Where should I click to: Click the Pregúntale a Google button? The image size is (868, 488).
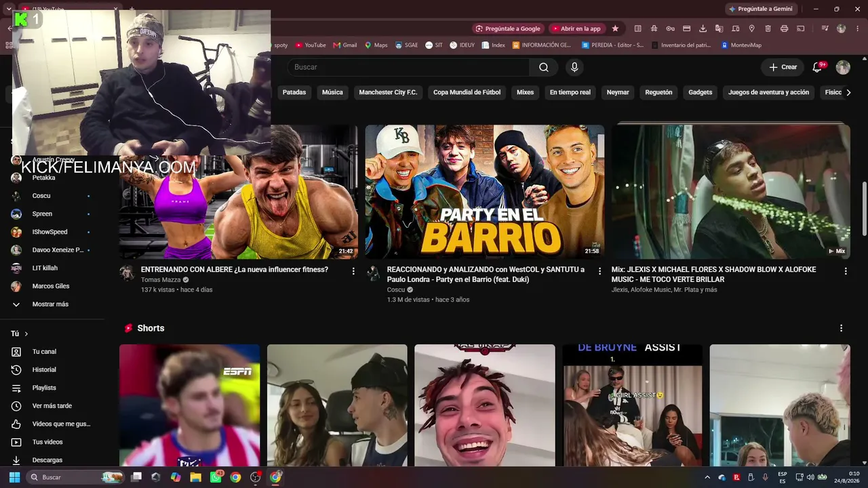tap(508, 28)
